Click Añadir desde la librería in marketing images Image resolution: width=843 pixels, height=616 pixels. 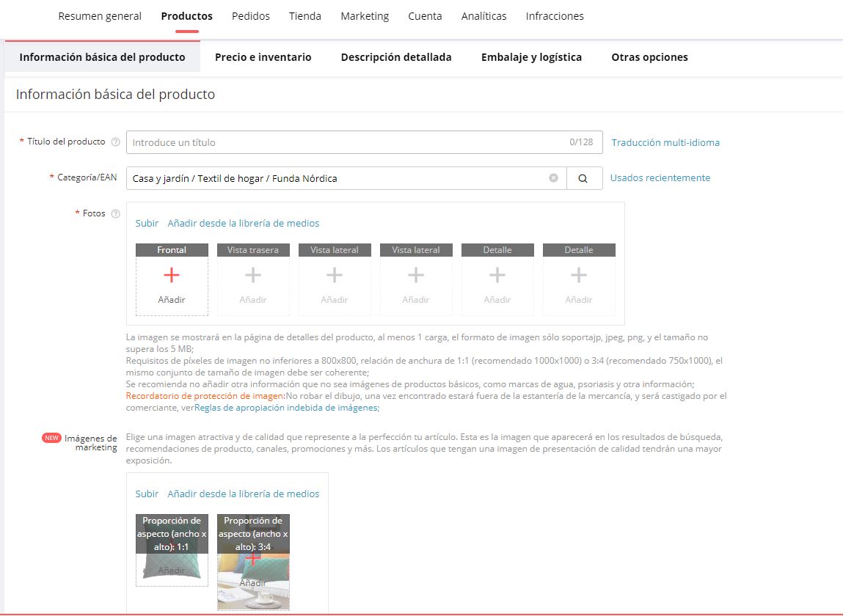pos(244,494)
